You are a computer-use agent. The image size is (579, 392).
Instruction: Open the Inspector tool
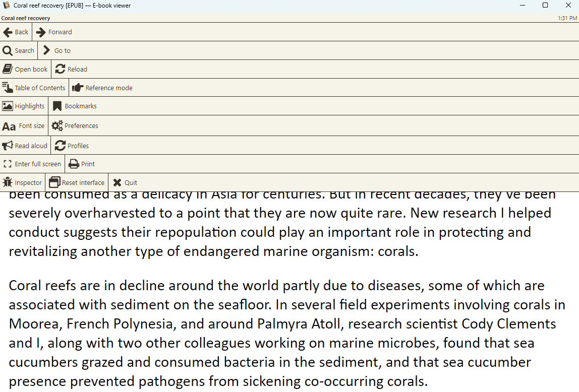[x=22, y=182]
